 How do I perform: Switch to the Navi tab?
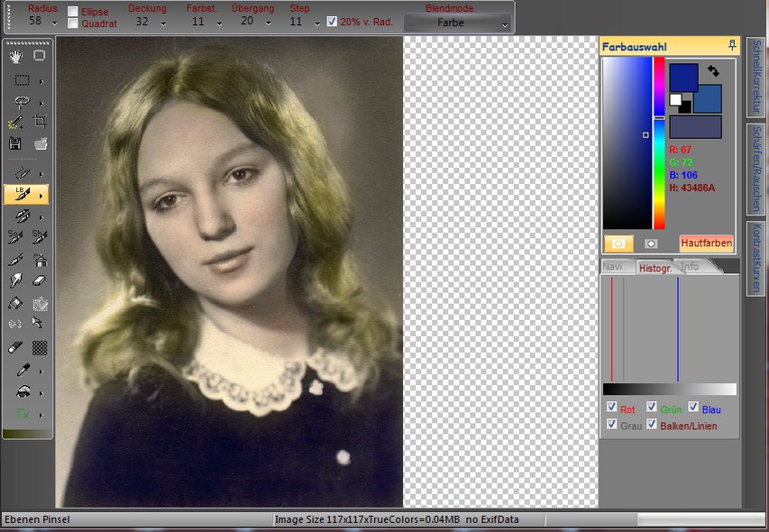pyautogui.click(x=612, y=267)
